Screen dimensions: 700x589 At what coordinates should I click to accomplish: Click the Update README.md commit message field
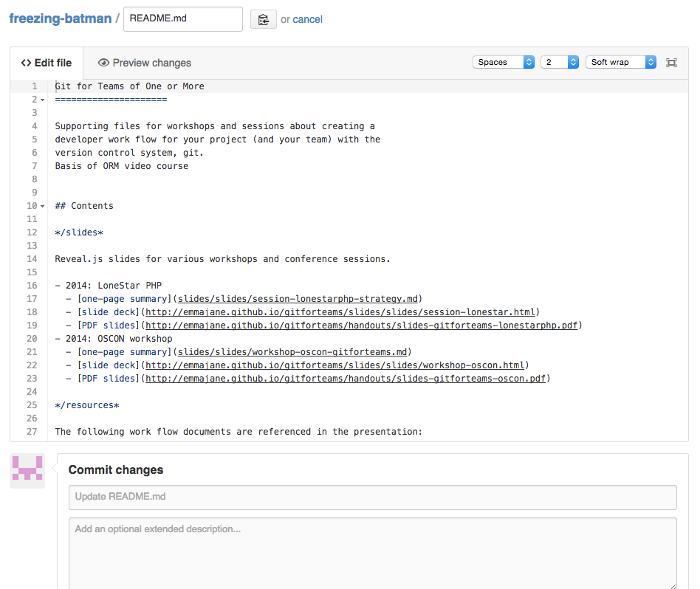click(371, 497)
